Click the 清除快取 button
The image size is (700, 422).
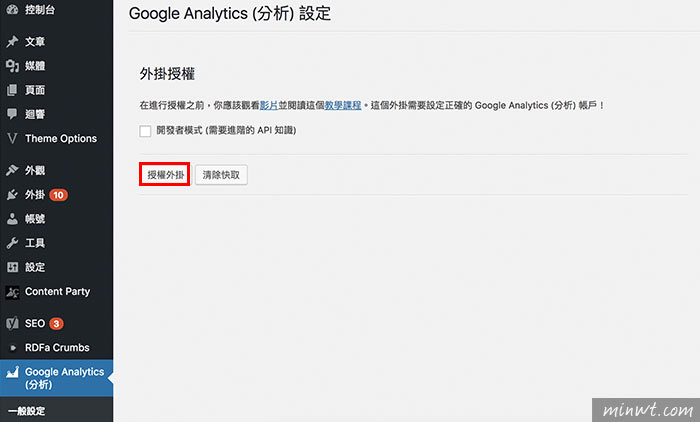tap(221, 175)
